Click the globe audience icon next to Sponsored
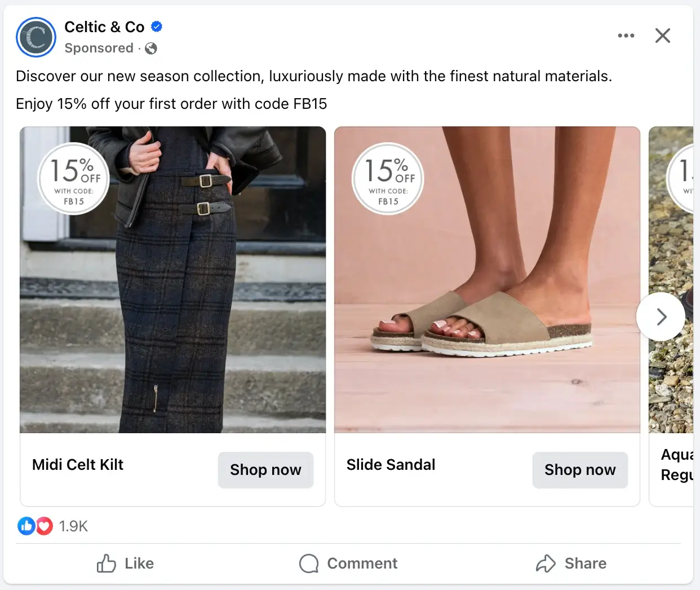 pyautogui.click(x=150, y=49)
